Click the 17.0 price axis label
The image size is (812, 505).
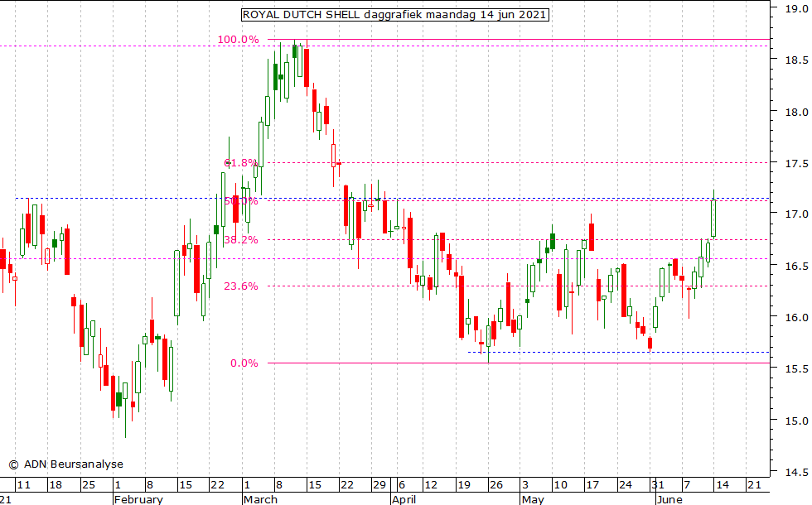point(796,214)
